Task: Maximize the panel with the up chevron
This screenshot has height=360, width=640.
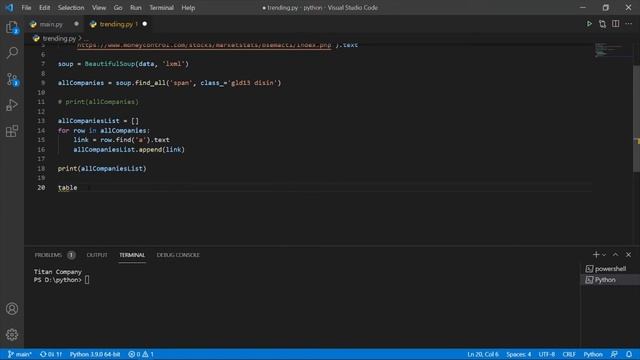Action: [616, 255]
